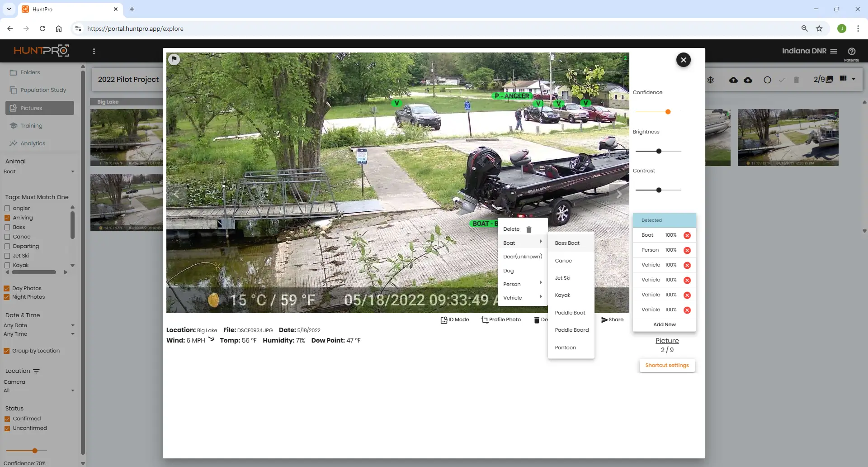This screenshot has width=868, height=467.
Task: Open the vertical three-dot menu
Action: click(94, 51)
